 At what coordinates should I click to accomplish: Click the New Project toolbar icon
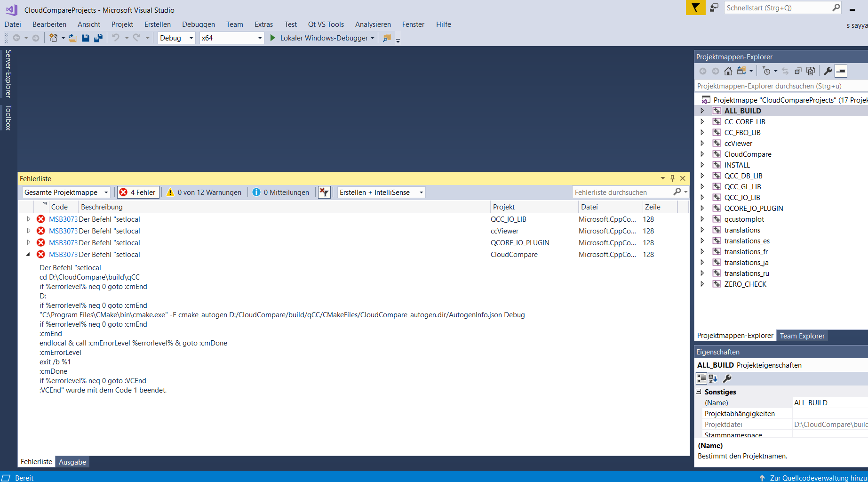tap(53, 38)
